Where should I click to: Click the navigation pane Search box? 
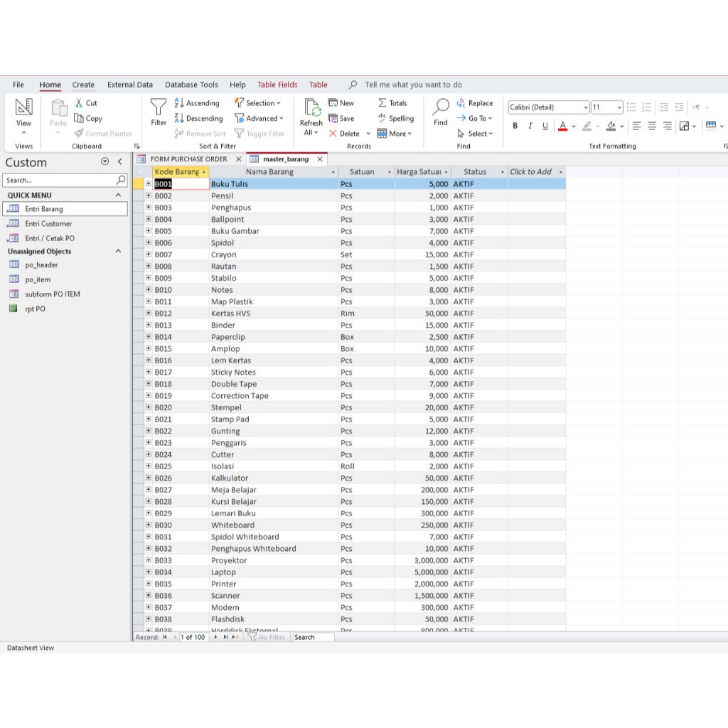pyautogui.click(x=60, y=181)
